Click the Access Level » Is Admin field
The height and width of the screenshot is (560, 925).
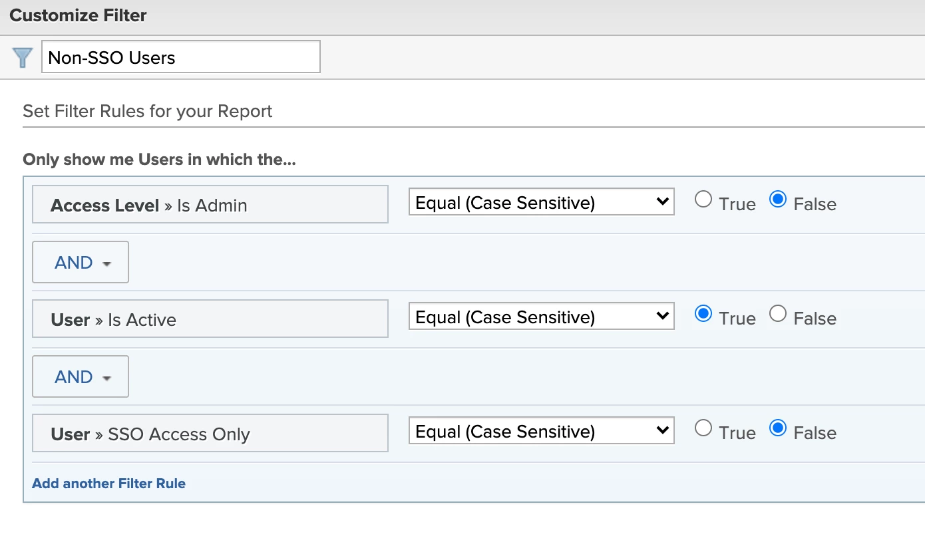210,205
